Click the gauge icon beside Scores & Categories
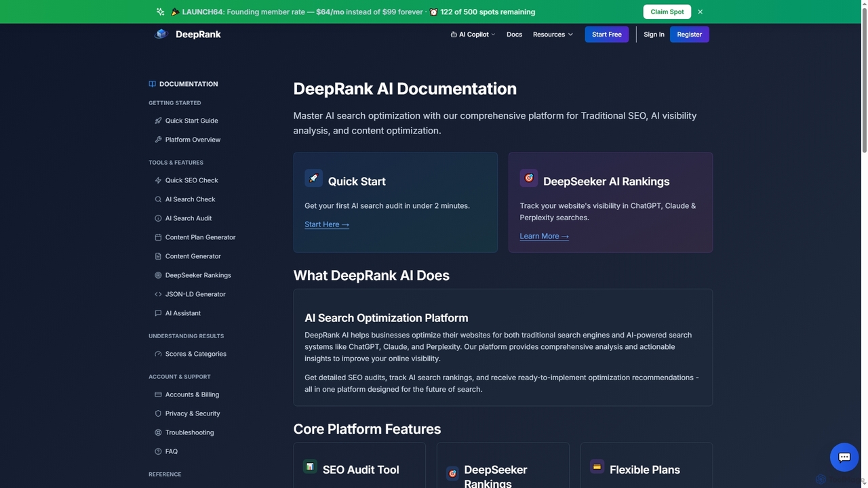868x488 pixels. pos(158,354)
